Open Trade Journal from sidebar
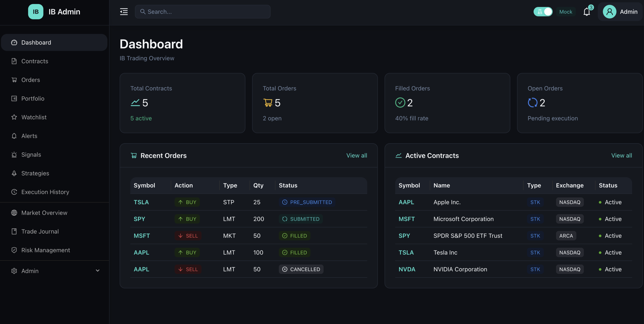This screenshot has height=324, width=644. [x=40, y=231]
